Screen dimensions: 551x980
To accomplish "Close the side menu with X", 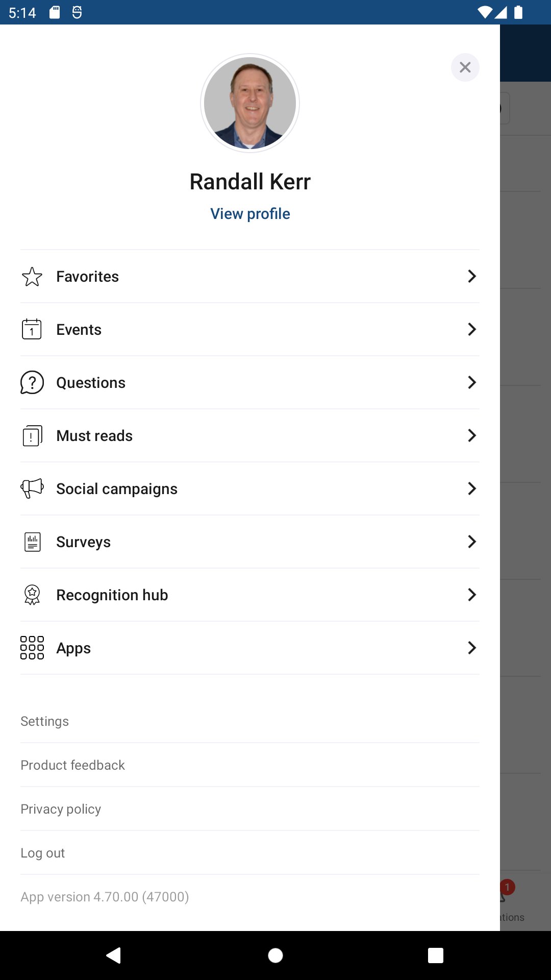I will [465, 67].
